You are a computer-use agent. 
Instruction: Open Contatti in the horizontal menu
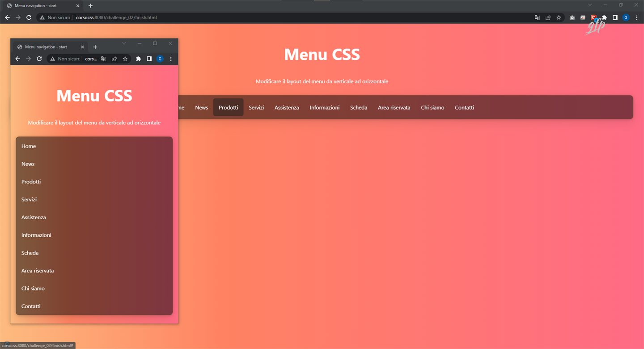click(x=464, y=107)
